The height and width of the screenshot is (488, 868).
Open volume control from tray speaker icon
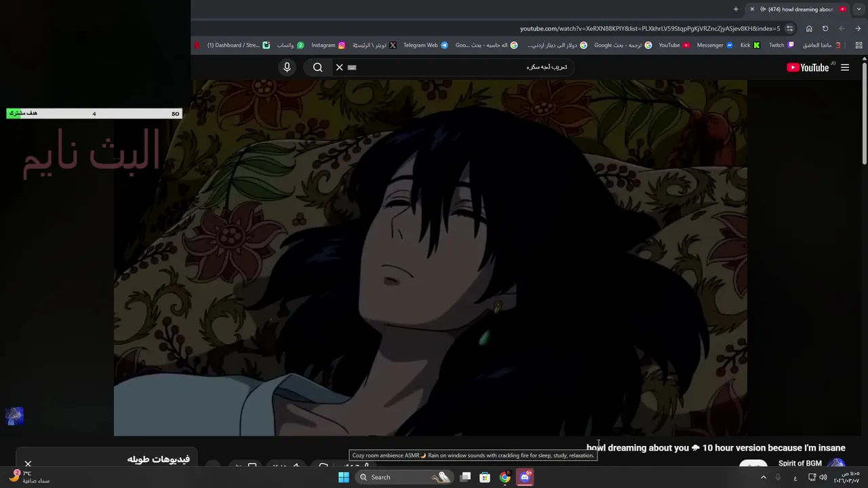pos(823,477)
